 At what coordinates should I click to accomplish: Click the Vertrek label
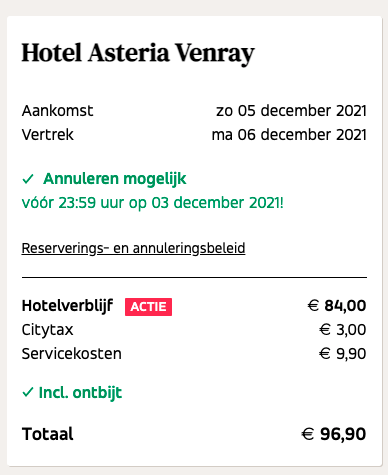tap(48, 135)
